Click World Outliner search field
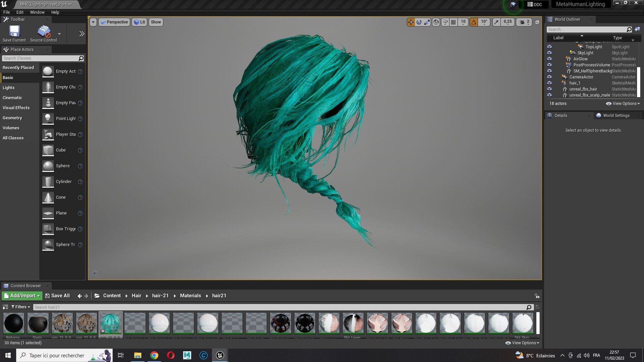The height and width of the screenshot is (362, 644). tap(589, 29)
